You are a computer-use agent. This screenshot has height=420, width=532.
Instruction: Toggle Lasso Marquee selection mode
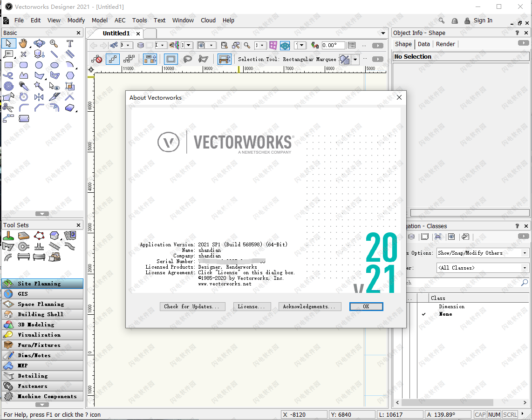187,59
